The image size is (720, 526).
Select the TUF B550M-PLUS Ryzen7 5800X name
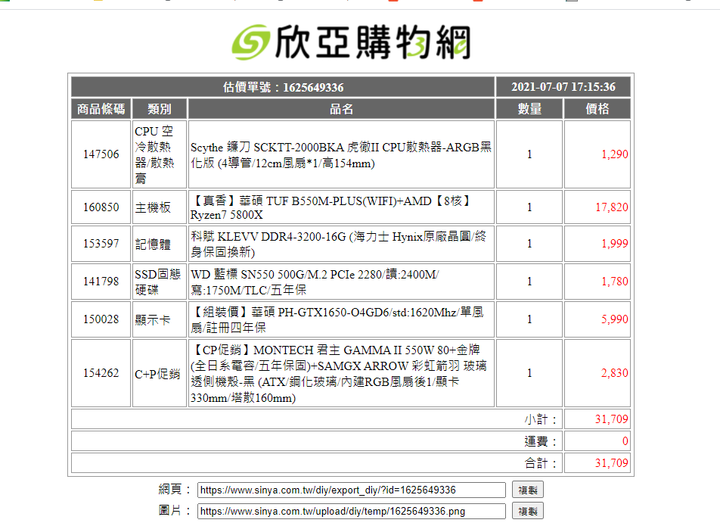(x=330, y=207)
